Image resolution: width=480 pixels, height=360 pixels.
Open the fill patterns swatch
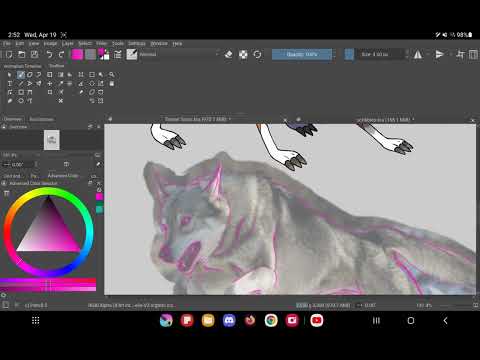click(90, 54)
